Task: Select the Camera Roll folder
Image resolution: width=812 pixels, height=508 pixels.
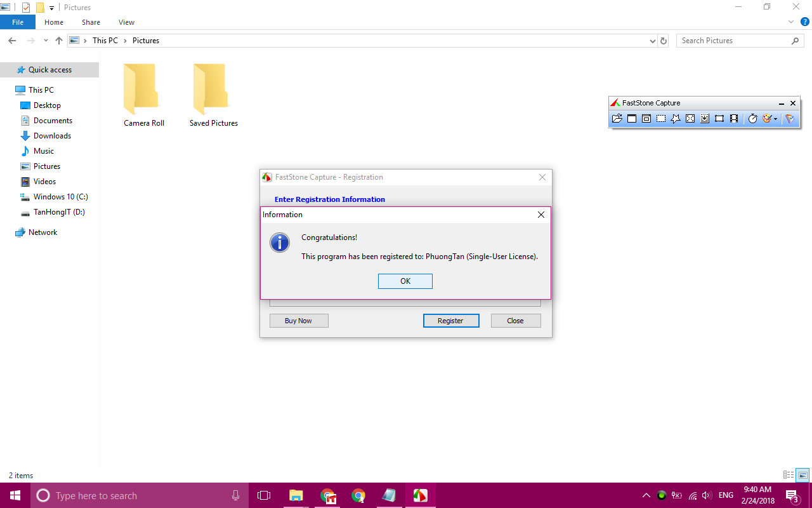Action: tap(144, 95)
